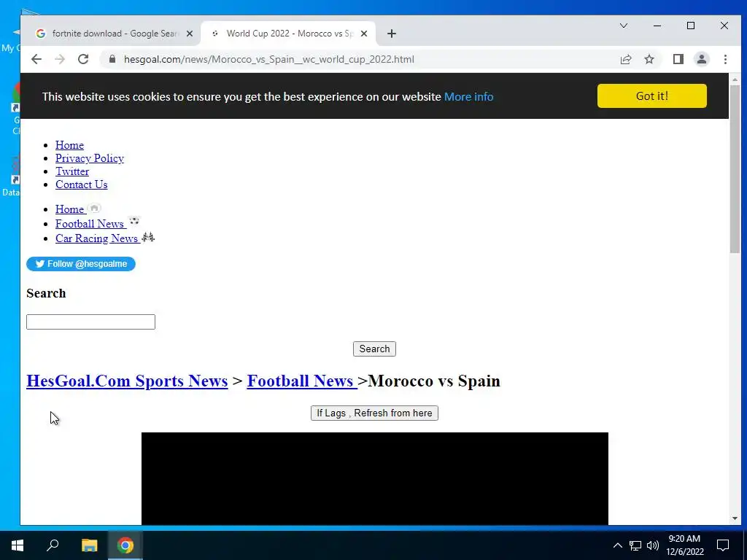Open the Windows Start menu
This screenshot has height=560, width=747.
point(18,545)
